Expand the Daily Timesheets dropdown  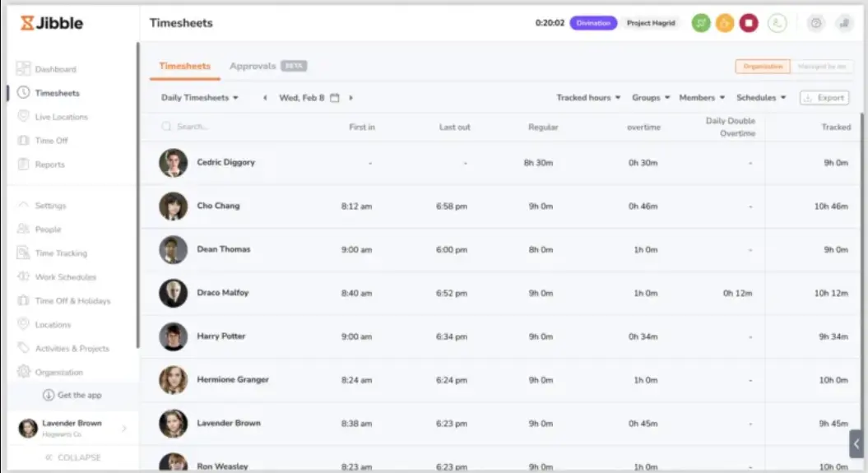(200, 98)
